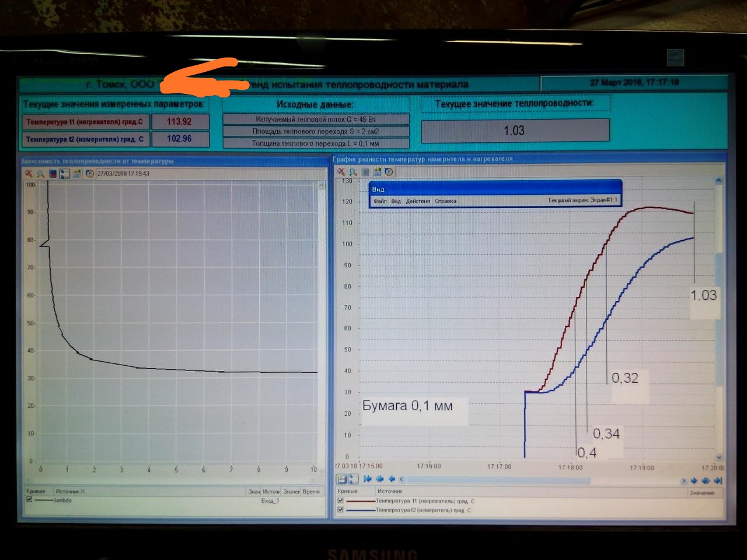The image size is (747, 560).
Task: Click double-left arrow to page trend back
Action: click(x=380, y=480)
